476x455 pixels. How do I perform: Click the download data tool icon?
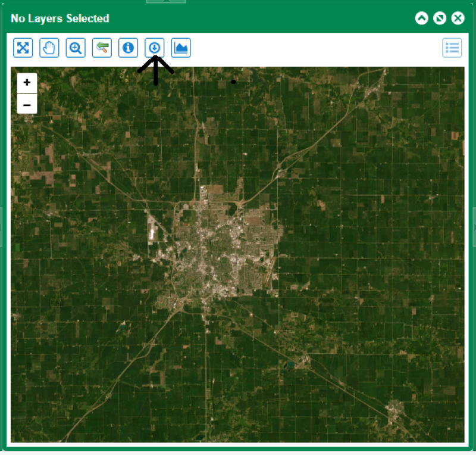pyautogui.click(x=155, y=48)
